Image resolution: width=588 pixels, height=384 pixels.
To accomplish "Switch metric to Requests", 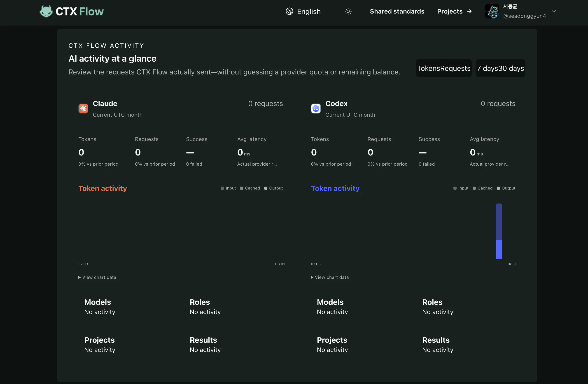I will (456, 68).
